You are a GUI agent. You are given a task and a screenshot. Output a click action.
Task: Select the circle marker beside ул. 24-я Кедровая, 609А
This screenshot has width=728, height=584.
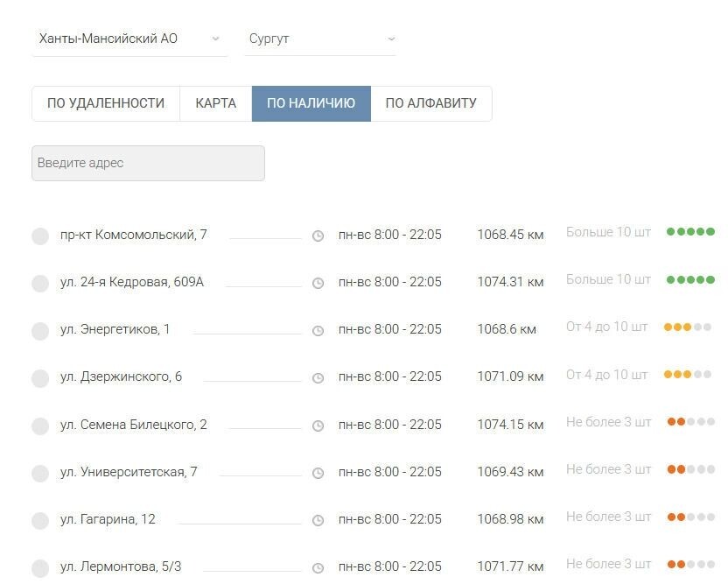(x=39, y=282)
